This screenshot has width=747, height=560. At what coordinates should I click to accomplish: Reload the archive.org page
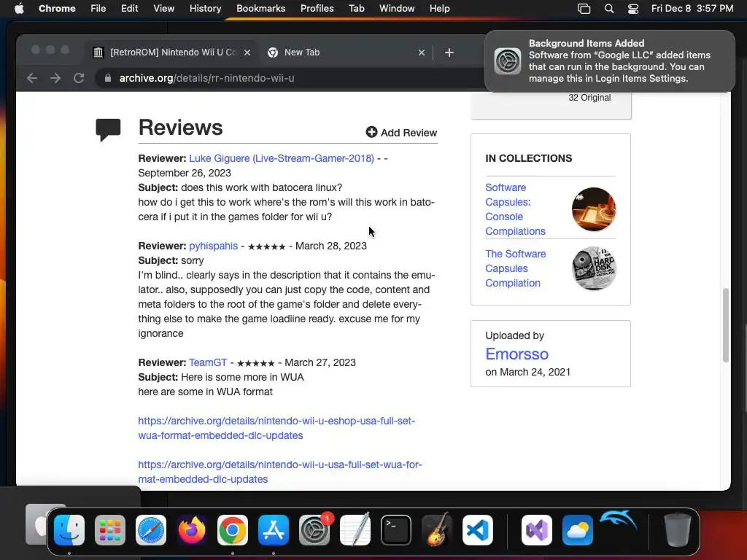tap(79, 78)
